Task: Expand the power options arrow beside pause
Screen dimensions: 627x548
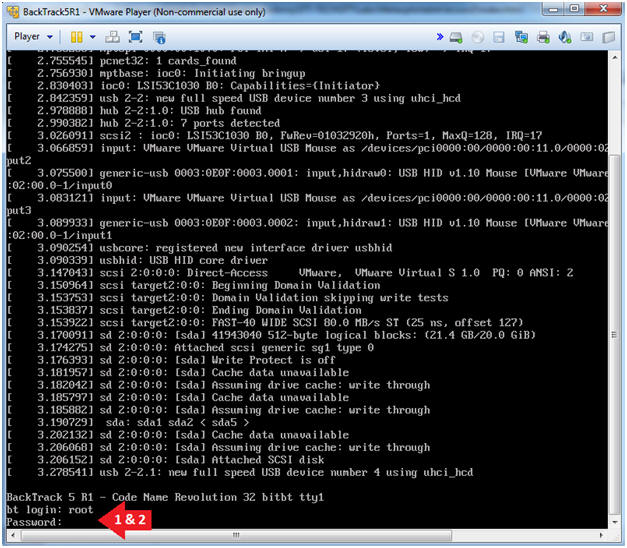Action: pyautogui.click(x=92, y=37)
